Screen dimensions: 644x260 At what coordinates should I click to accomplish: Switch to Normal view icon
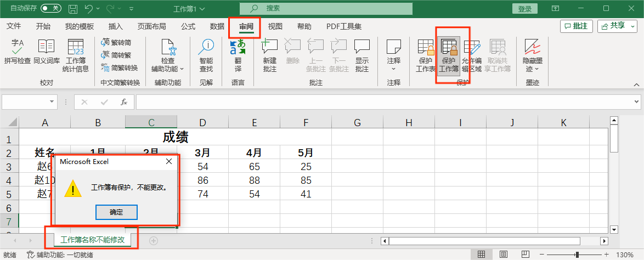pyautogui.click(x=482, y=255)
